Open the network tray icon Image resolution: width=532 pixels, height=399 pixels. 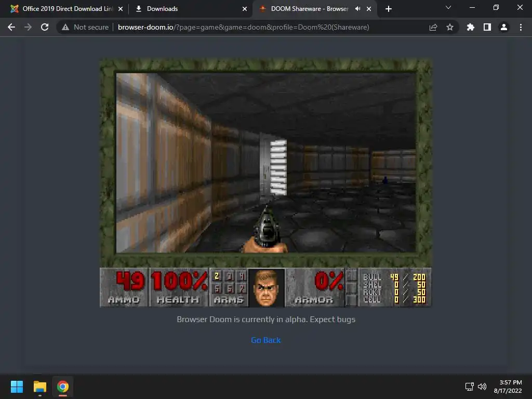pyautogui.click(x=470, y=387)
